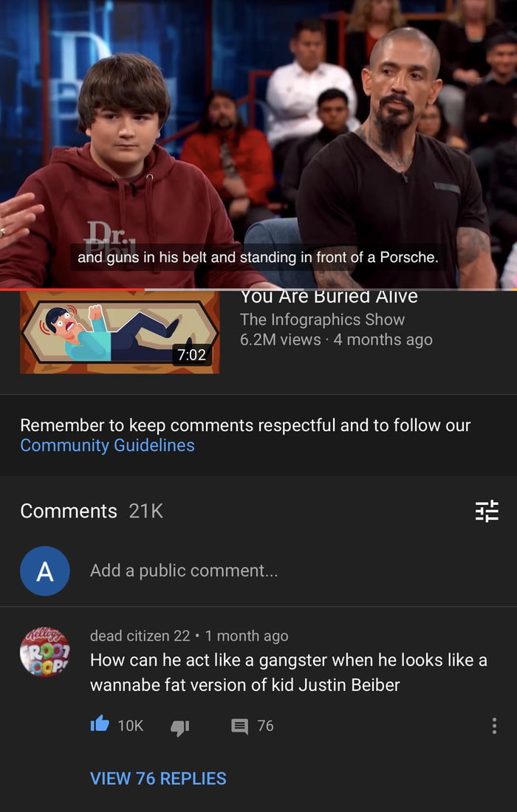Viewport: 517px width, 812px height.
Task: Tap the gangster Justin Beiber comment text
Action: tap(289, 672)
